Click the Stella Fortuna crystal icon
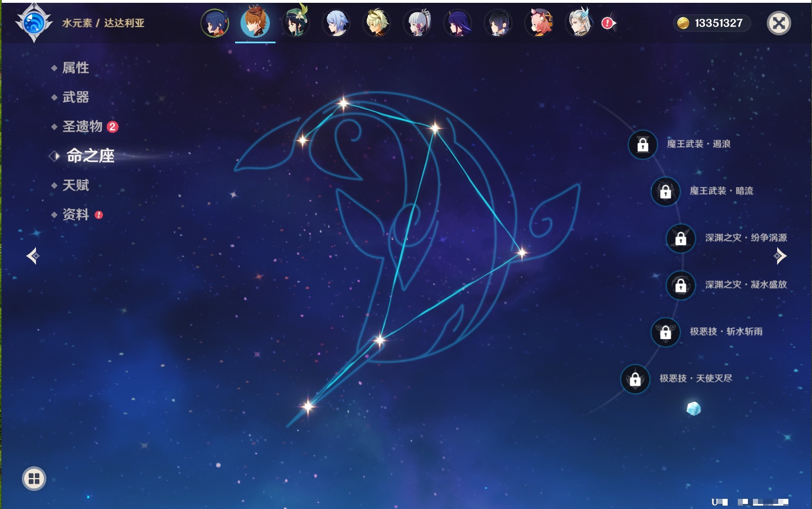The height and width of the screenshot is (509, 812). [x=694, y=408]
